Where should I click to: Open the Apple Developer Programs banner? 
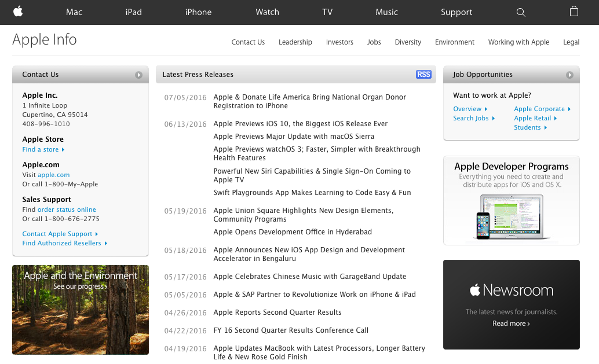[x=511, y=200]
